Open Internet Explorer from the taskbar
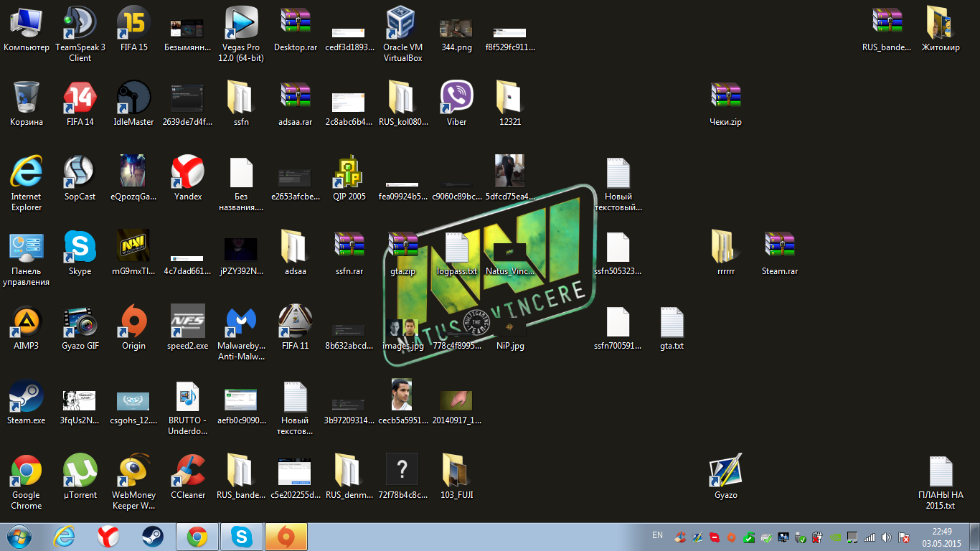The width and height of the screenshot is (980, 551). [x=65, y=536]
